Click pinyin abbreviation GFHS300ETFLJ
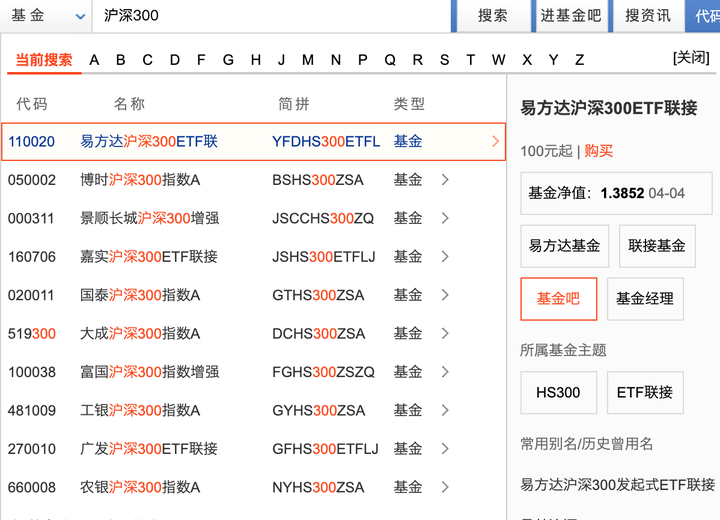The image size is (720, 520). pos(325,449)
